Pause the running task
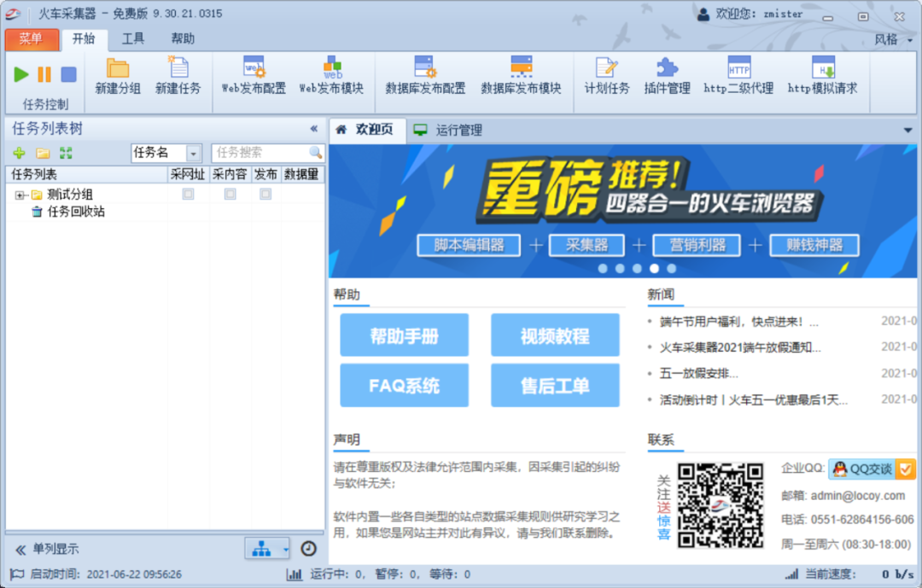Image resolution: width=922 pixels, height=588 pixels. pyautogui.click(x=44, y=74)
